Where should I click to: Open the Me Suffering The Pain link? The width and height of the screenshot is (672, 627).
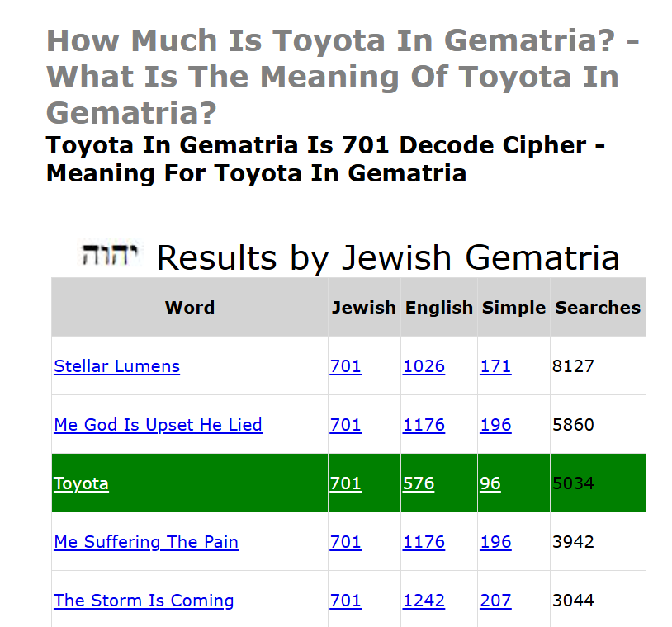coord(146,542)
